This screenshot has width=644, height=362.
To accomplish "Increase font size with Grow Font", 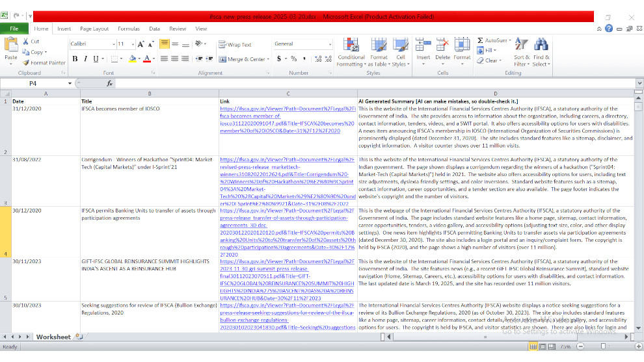I will point(141,44).
